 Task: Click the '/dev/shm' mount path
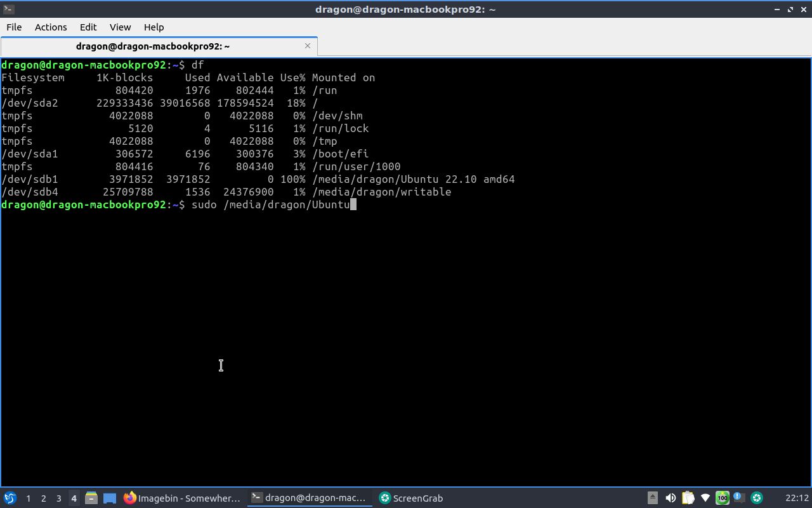(337, 116)
